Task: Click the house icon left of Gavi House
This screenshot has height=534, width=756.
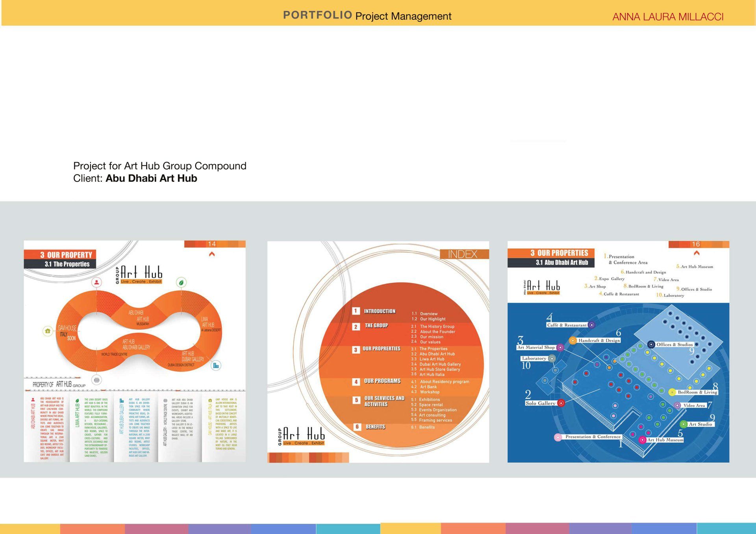Action: click(x=48, y=331)
